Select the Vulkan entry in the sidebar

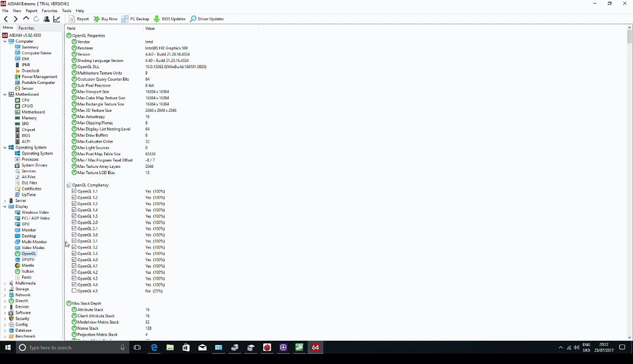(x=27, y=271)
